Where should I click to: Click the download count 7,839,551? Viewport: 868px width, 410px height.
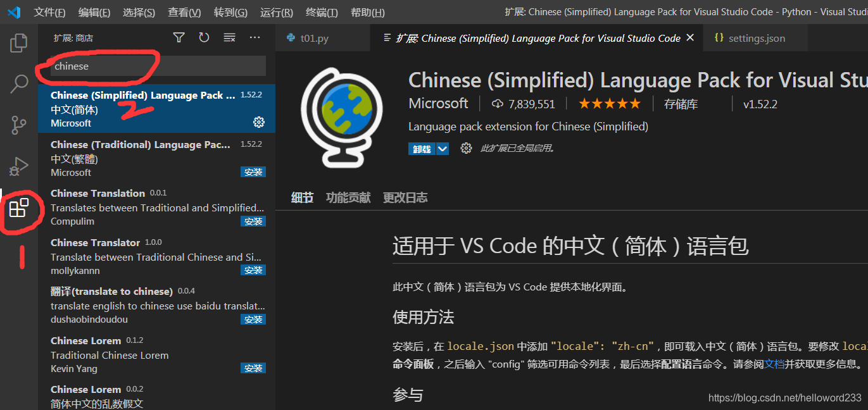pyautogui.click(x=523, y=104)
